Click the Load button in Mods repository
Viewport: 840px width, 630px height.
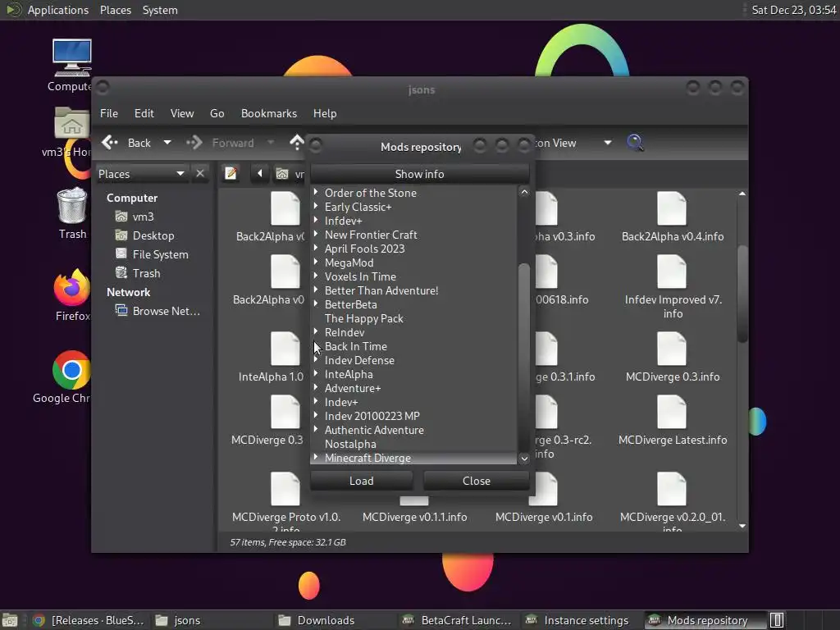[x=361, y=481]
